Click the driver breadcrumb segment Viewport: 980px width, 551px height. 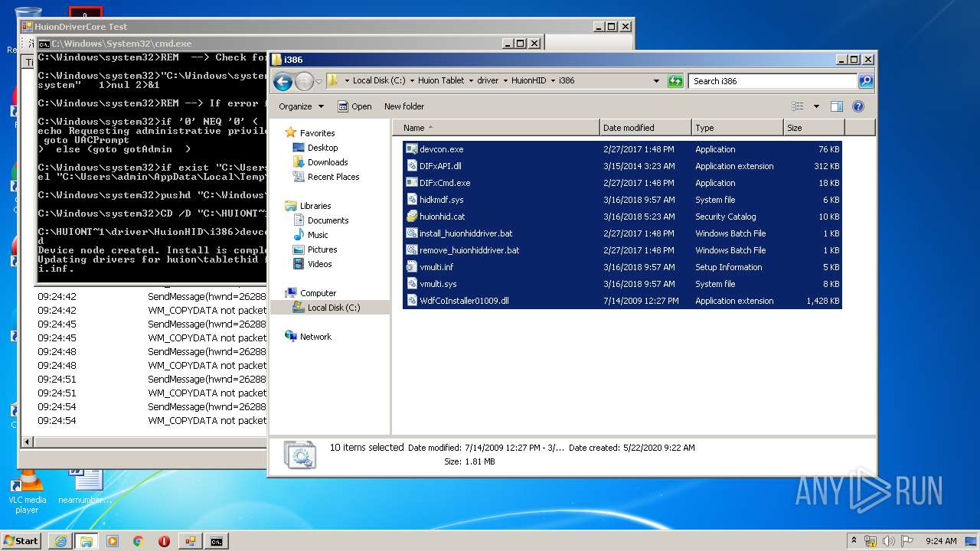[x=488, y=80]
